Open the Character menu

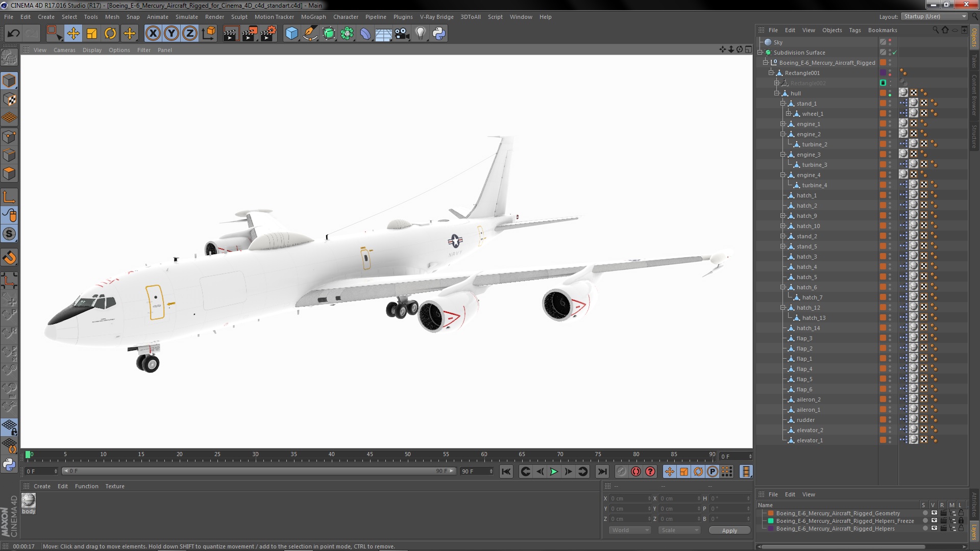point(346,17)
